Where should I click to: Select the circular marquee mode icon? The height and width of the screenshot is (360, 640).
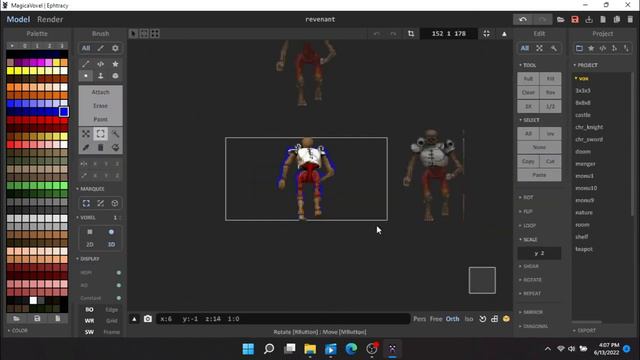coord(115,203)
